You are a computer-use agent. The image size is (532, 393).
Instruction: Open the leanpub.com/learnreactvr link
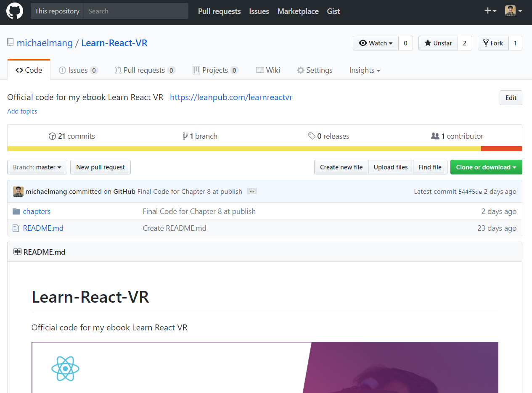(x=231, y=98)
